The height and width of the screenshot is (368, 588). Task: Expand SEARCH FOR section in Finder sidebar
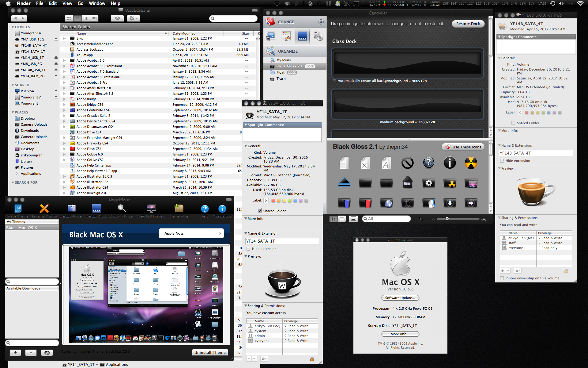pyautogui.click(x=13, y=182)
